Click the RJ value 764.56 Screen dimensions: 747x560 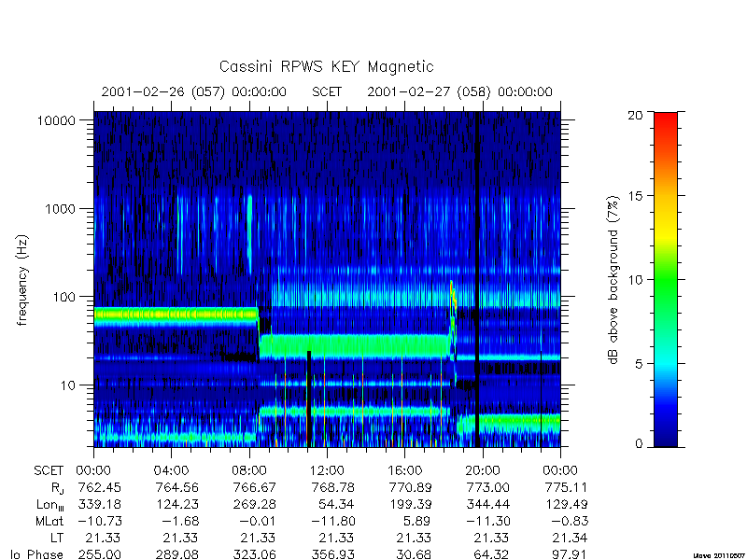[x=177, y=488]
